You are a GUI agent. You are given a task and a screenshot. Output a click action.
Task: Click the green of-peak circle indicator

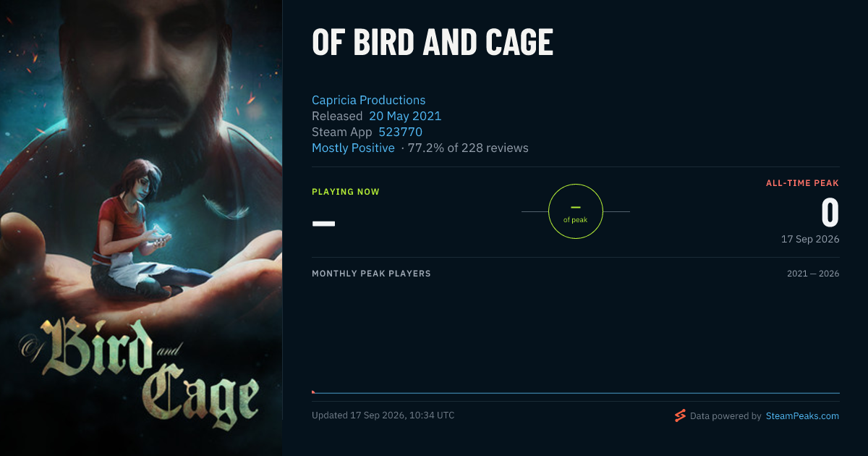pyautogui.click(x=576, y=211)
